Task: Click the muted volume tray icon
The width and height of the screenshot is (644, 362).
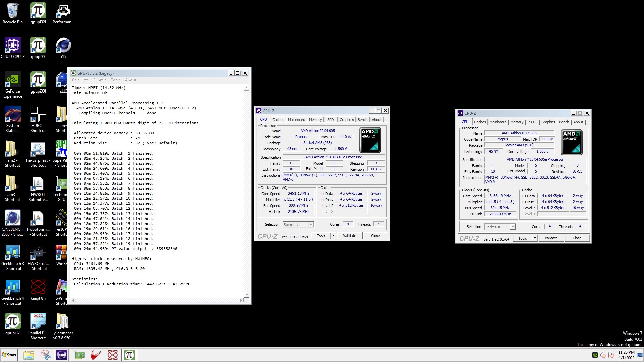Action: click(603, 355)
